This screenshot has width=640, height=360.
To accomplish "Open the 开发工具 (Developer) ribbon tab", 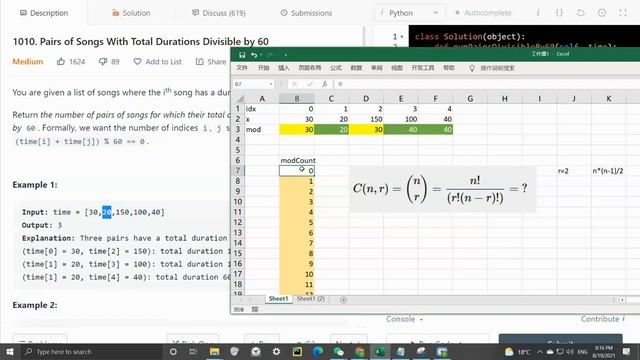I will pos(423,68).
